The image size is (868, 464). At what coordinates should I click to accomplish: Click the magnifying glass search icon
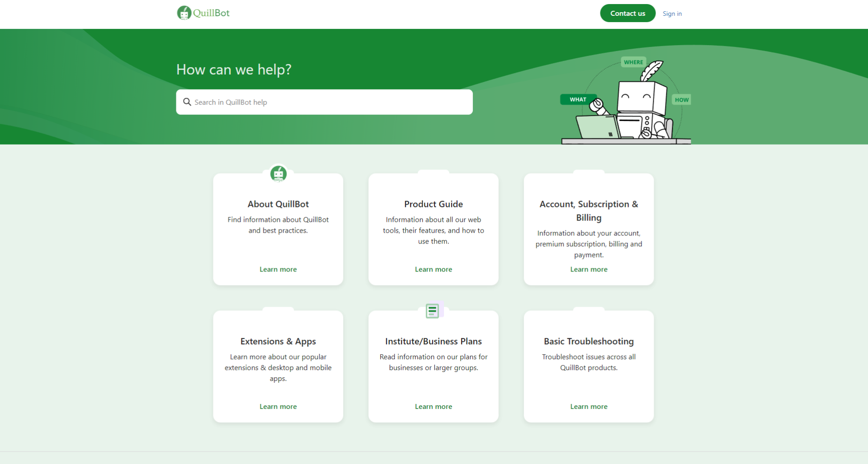pos(187,102)
